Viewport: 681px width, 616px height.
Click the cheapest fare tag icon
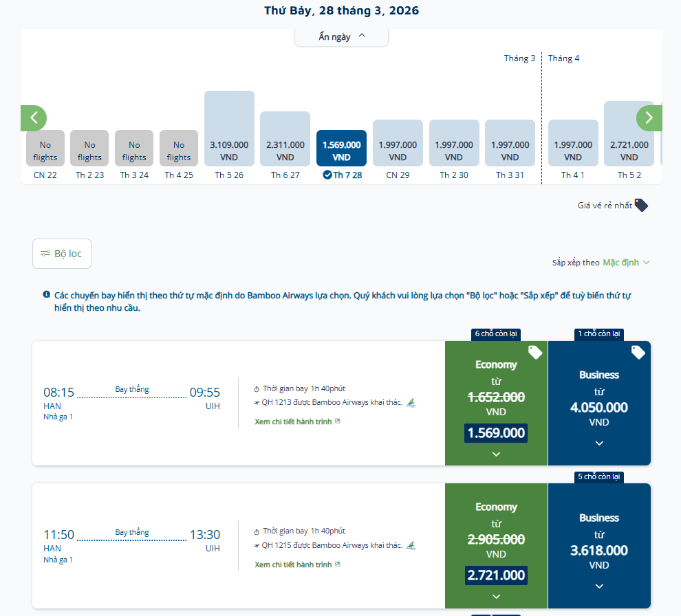coord(641,205)
